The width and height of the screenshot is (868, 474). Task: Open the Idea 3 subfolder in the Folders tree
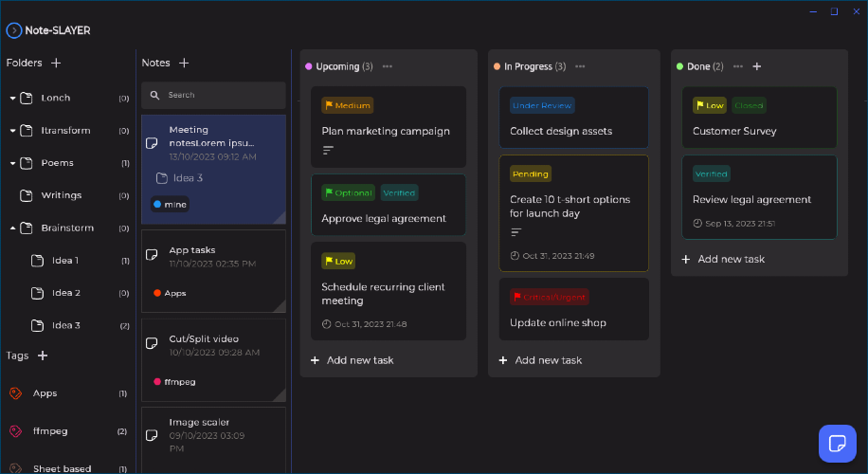tap(68, 325)
